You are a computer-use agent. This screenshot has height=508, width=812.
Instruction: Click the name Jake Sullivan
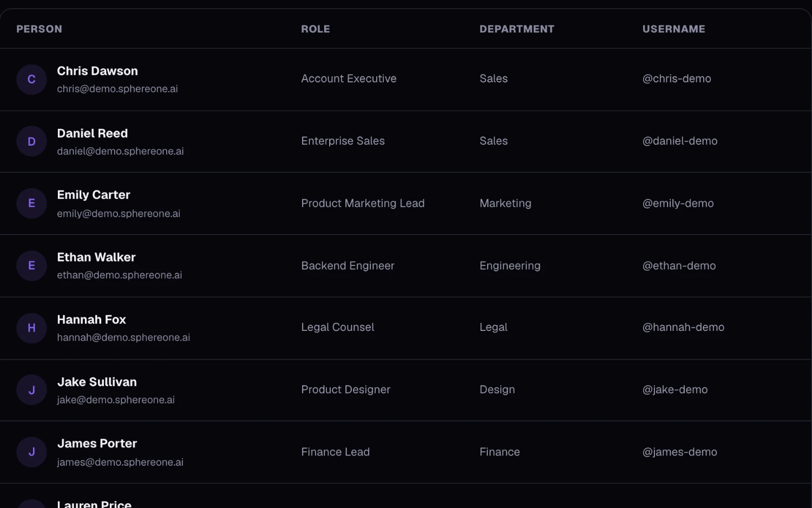(97, 382)
